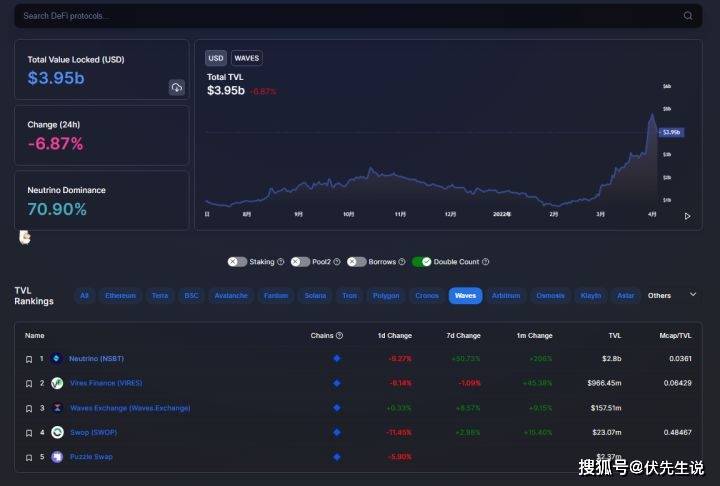Open the Pool2 help tooltip icon
This screenshot has width=720, height=486.
click(x=337, y=261)
